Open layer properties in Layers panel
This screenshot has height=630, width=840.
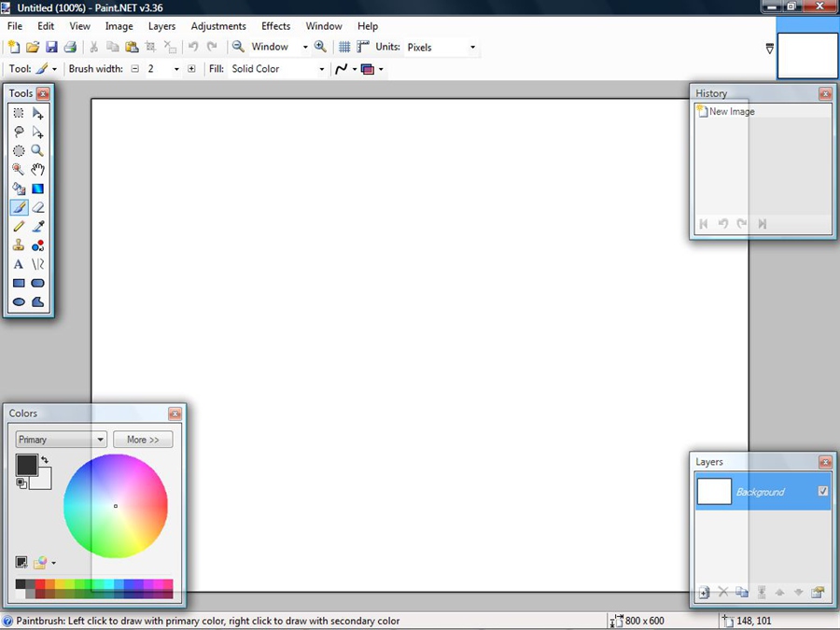[x=818, y=592]
